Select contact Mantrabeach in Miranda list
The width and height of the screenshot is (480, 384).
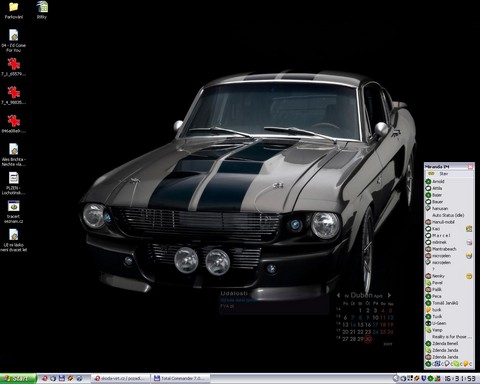pos(449,249)
